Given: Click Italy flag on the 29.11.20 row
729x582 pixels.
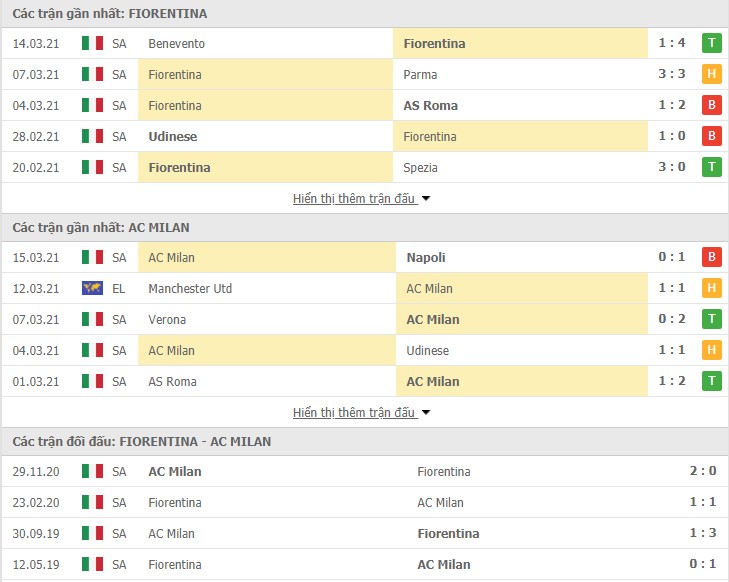Looking at the screenshot, I should [x=92, y=471].
